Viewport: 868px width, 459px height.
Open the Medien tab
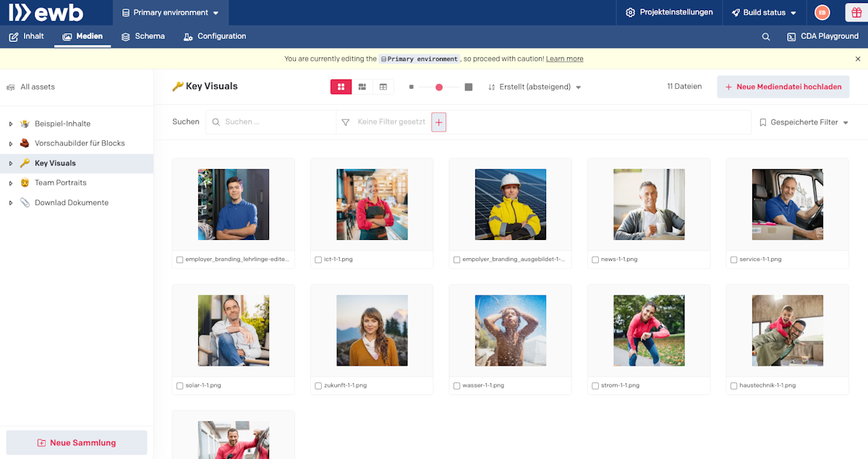[x=82, y=36]
